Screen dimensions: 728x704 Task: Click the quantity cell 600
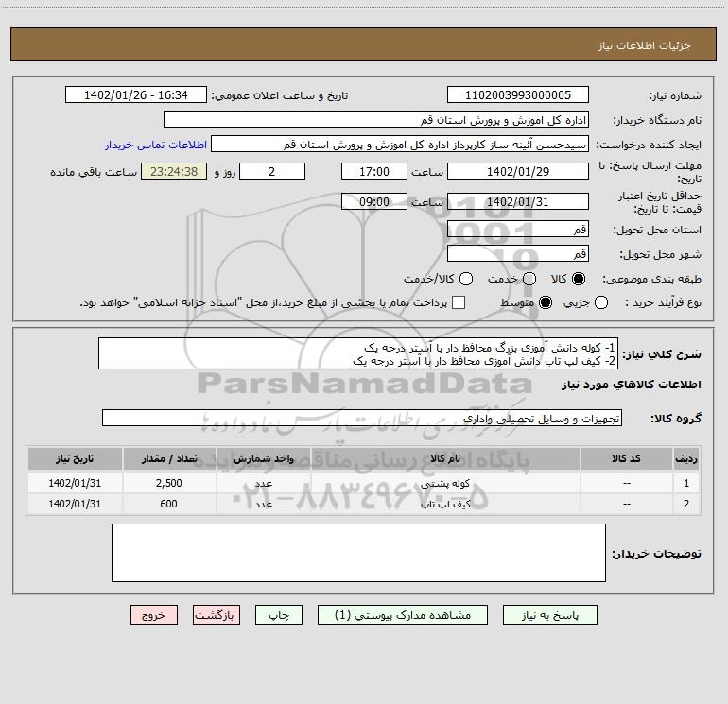169,504
